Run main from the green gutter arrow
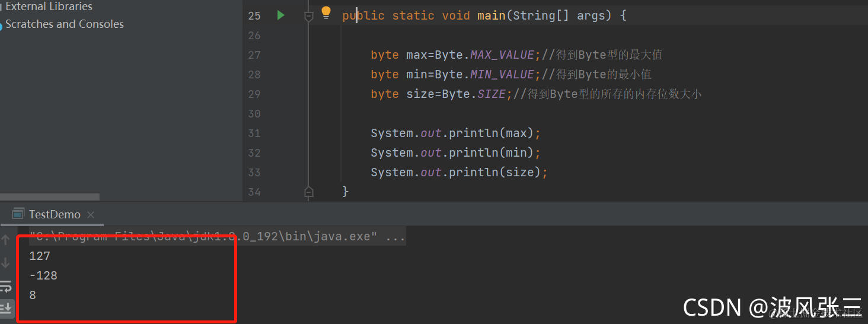Image resolution: width=868 pixels, height=324 pixels. point(281,15)
